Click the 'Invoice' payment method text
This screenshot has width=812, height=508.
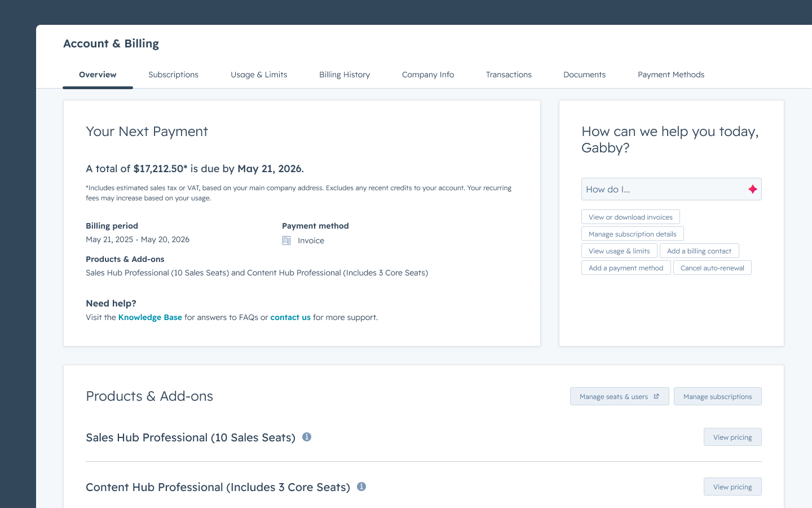311,240
